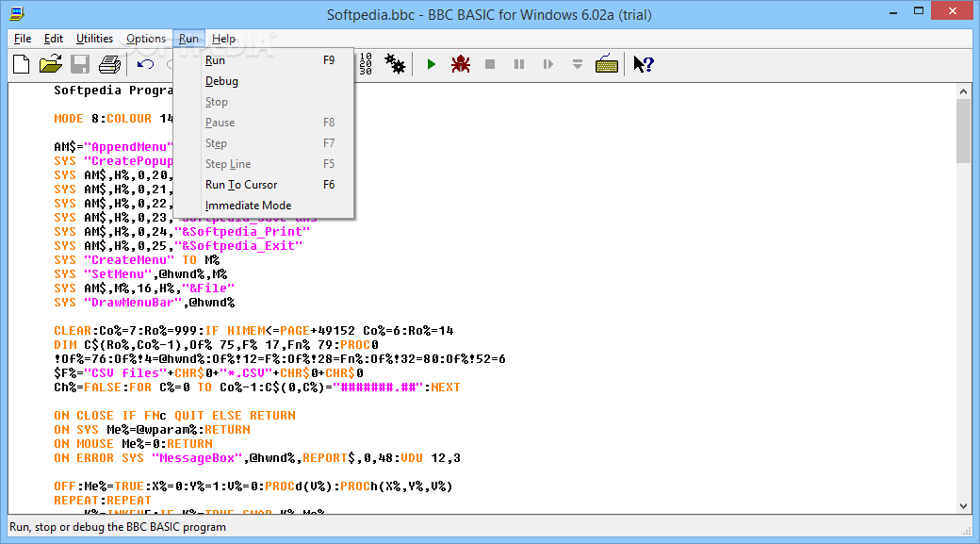Click scrollbar up arrow in editor
This screenshot has height=544, width=980.
(x=963, y=91)
